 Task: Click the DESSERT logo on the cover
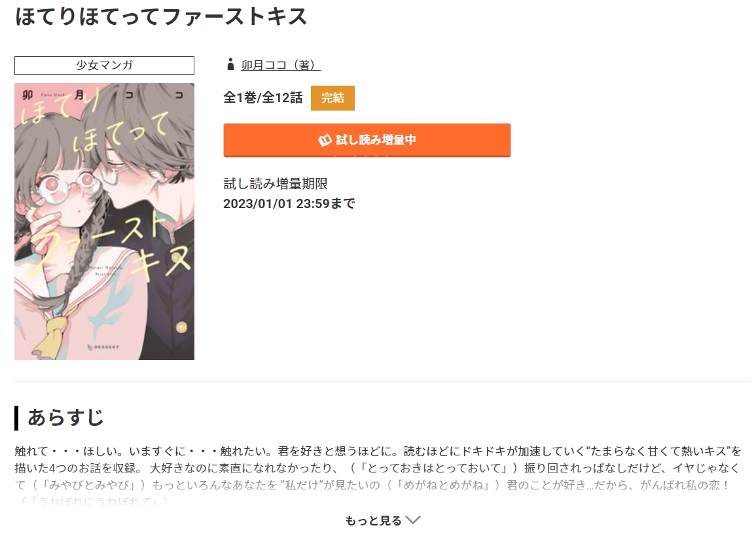pyautogui.click(x=103, y=347)
